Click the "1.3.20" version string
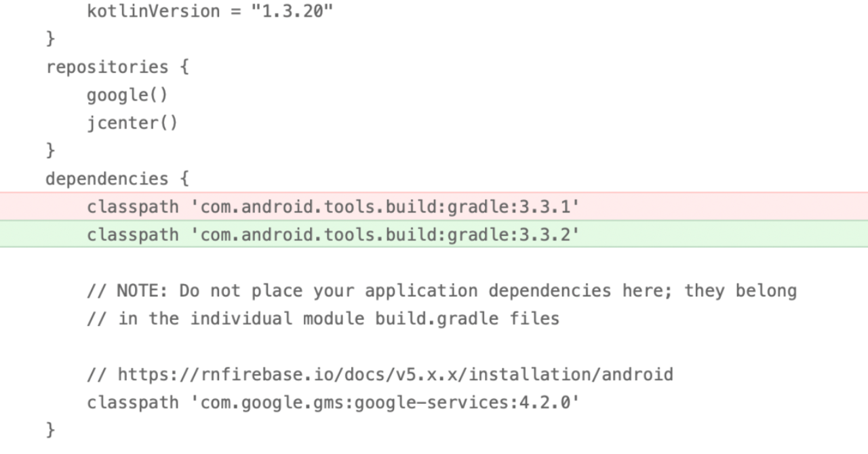Image resolution: width=868 pixels, height=454 pixels. coord(292,12)
